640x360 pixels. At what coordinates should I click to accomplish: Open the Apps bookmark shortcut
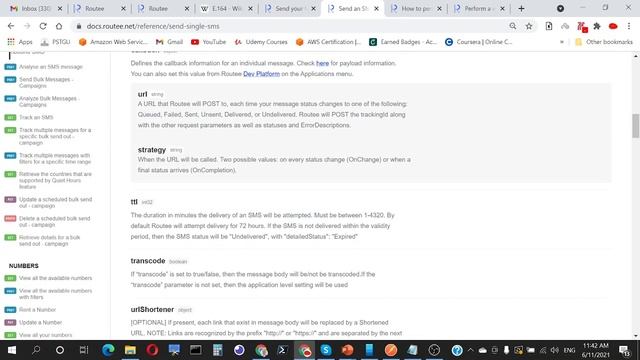click(x=20, y=42)
